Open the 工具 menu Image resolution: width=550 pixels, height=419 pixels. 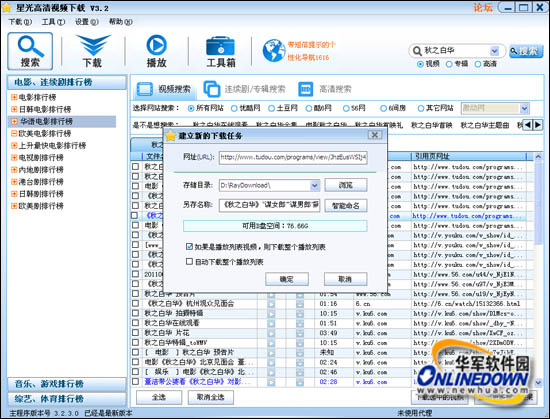(53, 22)
